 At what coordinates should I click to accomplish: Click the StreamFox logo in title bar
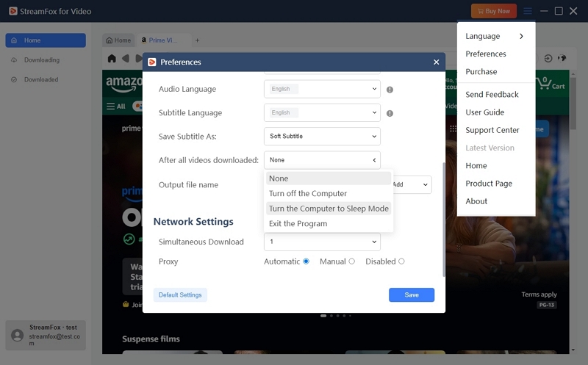13,11
